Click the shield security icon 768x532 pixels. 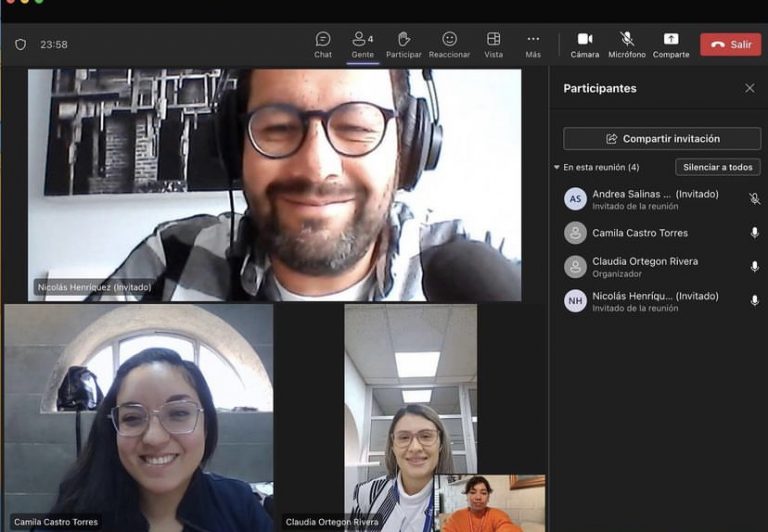tap(20, 45)
